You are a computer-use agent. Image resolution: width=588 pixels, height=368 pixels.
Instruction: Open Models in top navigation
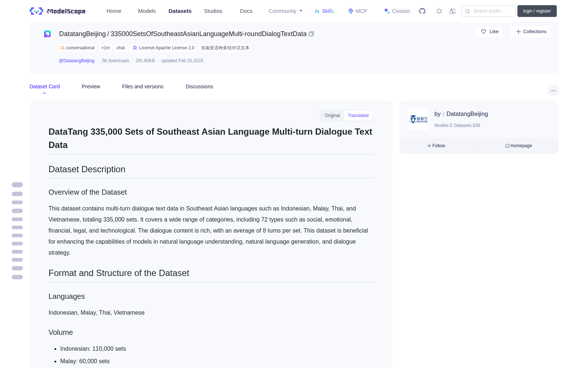pos(147,11)
